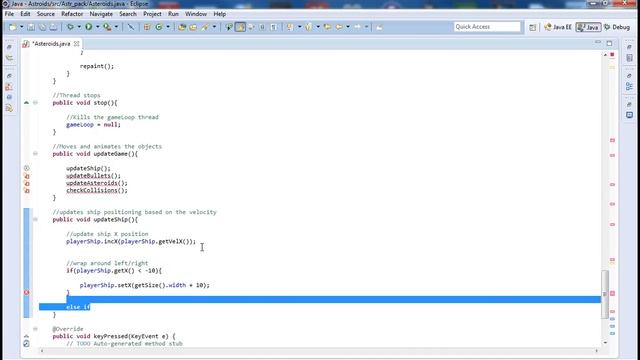The image size is (640, 360).
Task: Open the New file dropdown arrow
Action: [x=21, y=27]
